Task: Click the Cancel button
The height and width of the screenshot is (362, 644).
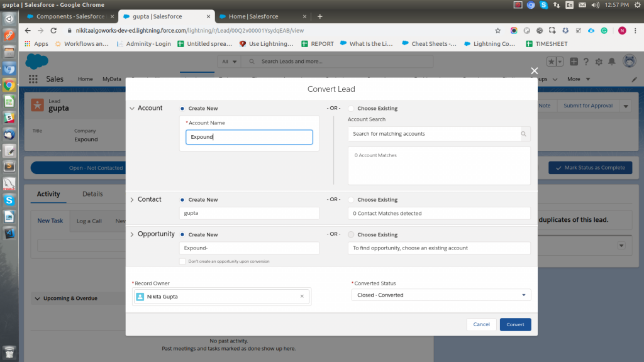Action: point(481,324)
